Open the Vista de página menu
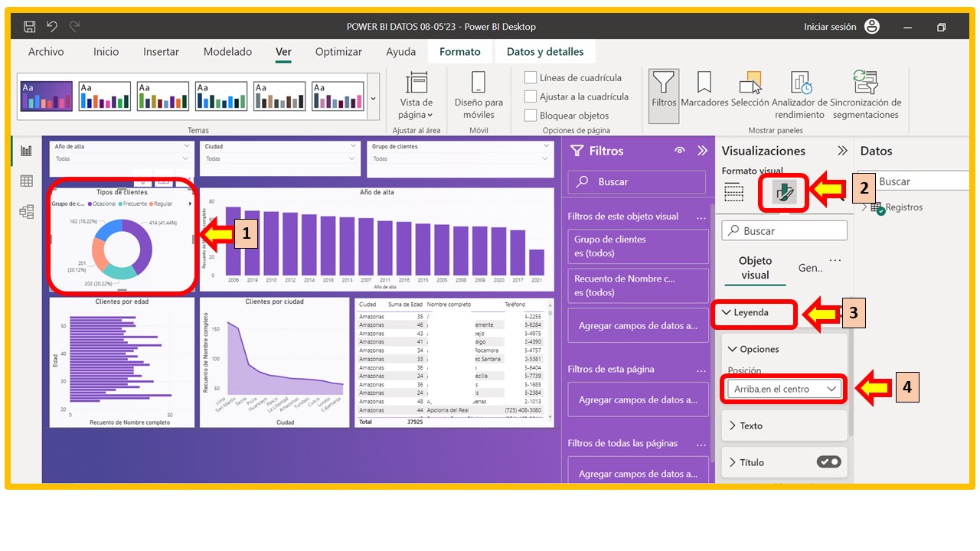This screenshot has height=551, width=980. pyautogui.click(x=416, y=96)
